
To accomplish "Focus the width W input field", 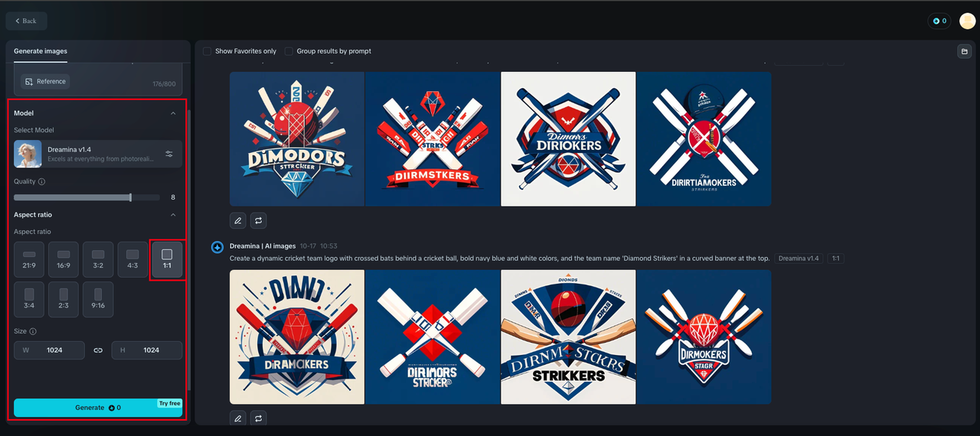I will click(x=49, y=350).
